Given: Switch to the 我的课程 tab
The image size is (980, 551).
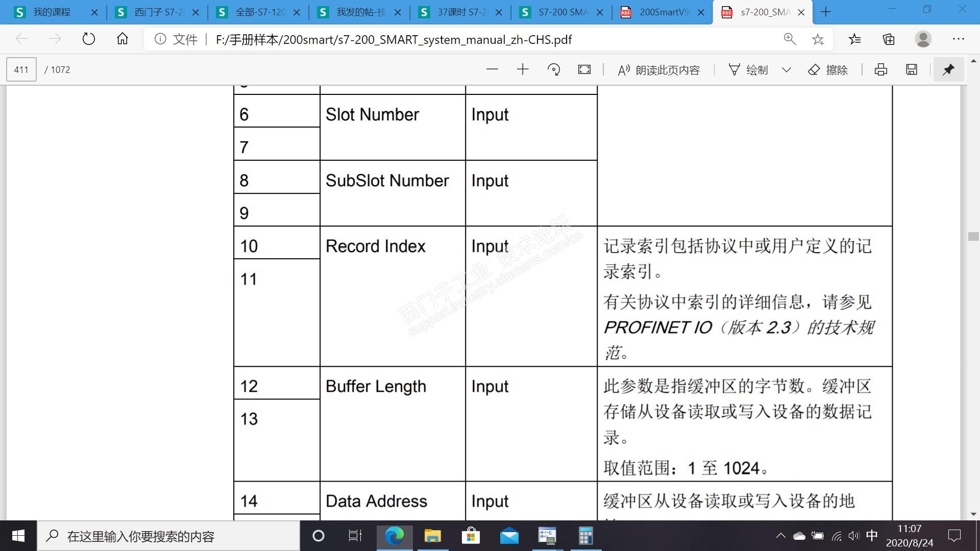Looking at the screenshot, I should (51, 12).
